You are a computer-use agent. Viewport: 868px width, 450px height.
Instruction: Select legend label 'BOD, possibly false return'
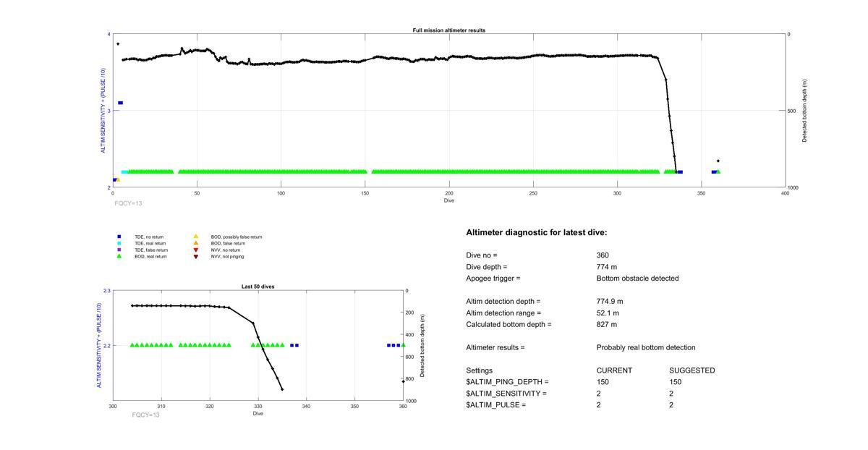237,237
